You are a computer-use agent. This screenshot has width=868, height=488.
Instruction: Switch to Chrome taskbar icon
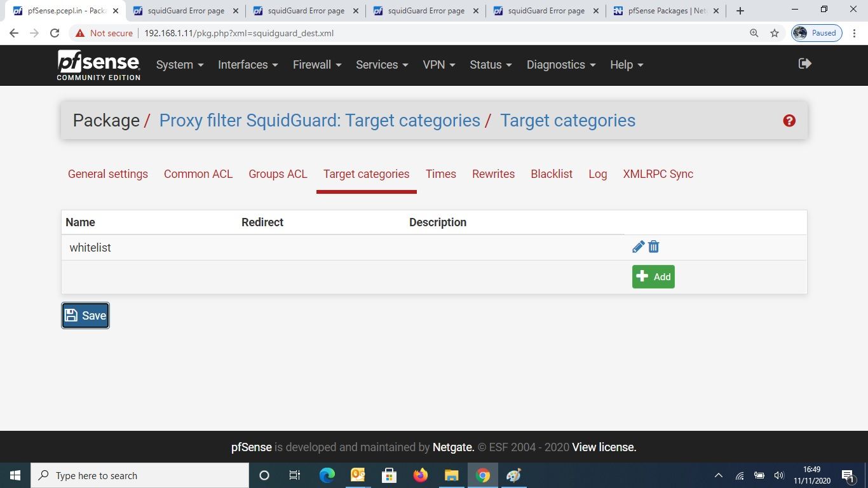point(482,475)
